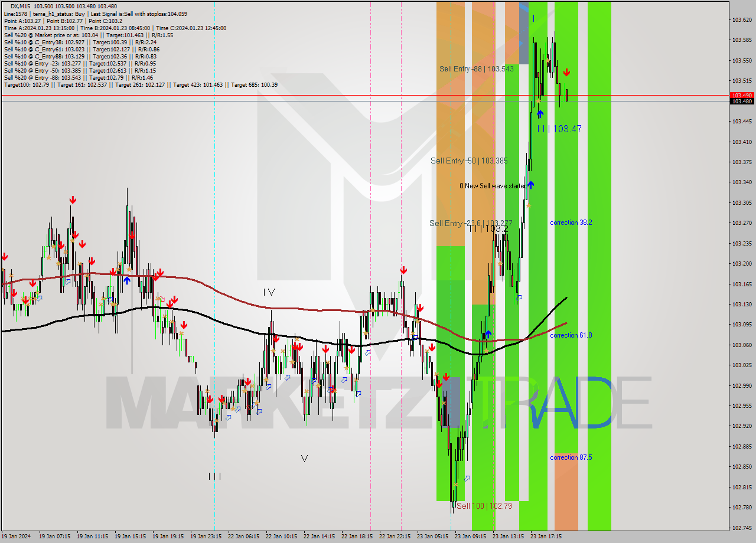Click the black 103.480 current price tag
The image size is (756, 543).
pos(742,102)
